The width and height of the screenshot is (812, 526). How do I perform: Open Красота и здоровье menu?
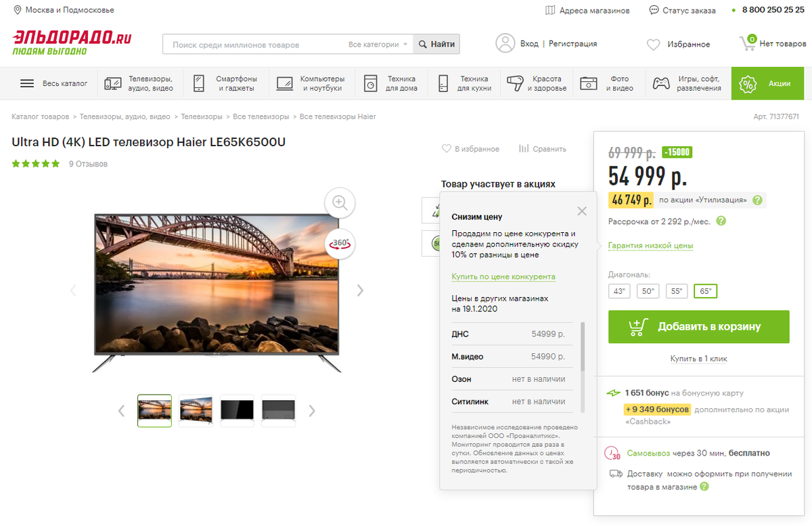point(538,83)
